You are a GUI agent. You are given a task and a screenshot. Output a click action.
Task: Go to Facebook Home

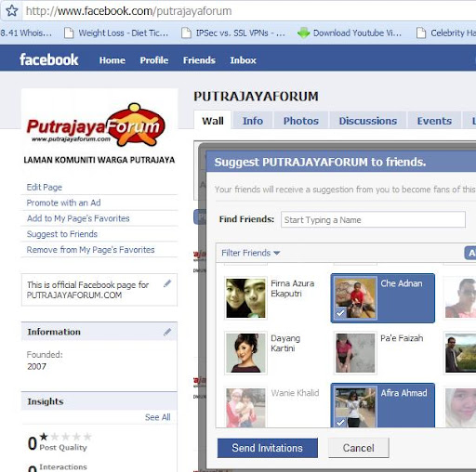pos(112,60)
